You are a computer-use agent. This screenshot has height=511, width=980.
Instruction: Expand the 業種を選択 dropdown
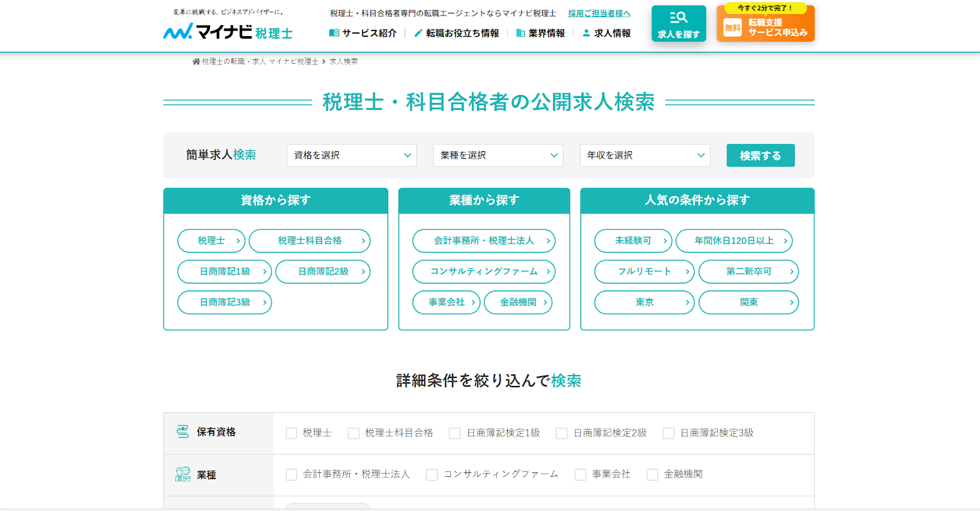[498, 156]
